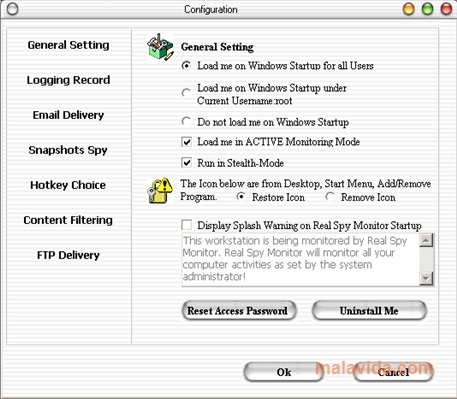Open the General Setting sidebar section
This screenshot has height=399, width=457.
[68, 45]
